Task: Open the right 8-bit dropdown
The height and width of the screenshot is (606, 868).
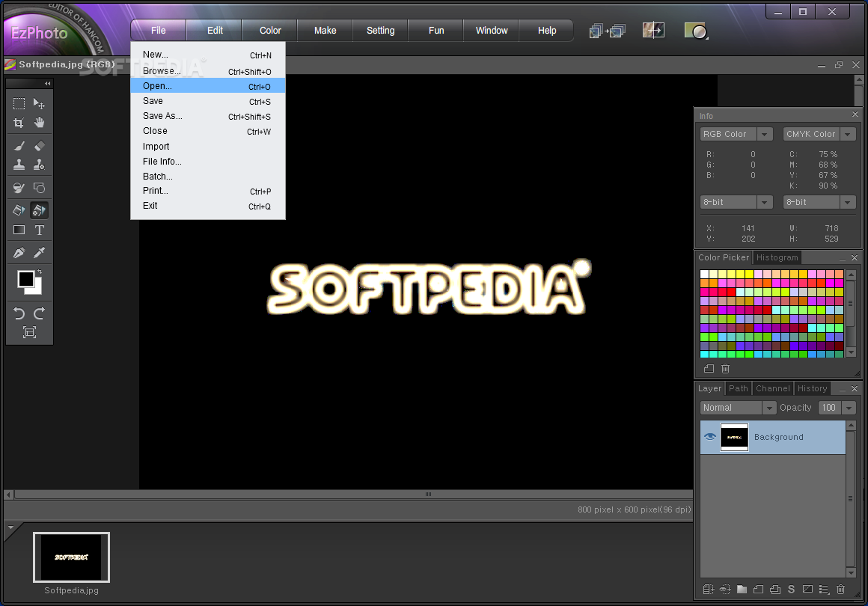Action: tap(848, 202)
